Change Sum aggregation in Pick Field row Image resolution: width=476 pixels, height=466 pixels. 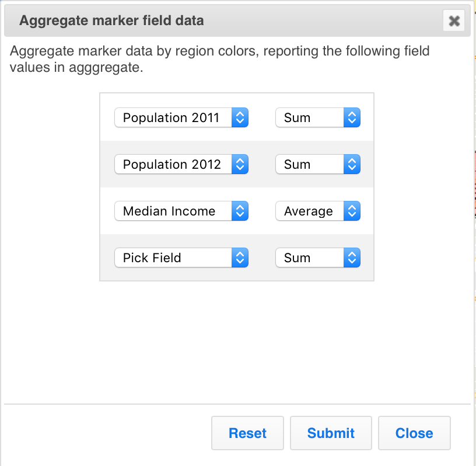click(310, 258)
